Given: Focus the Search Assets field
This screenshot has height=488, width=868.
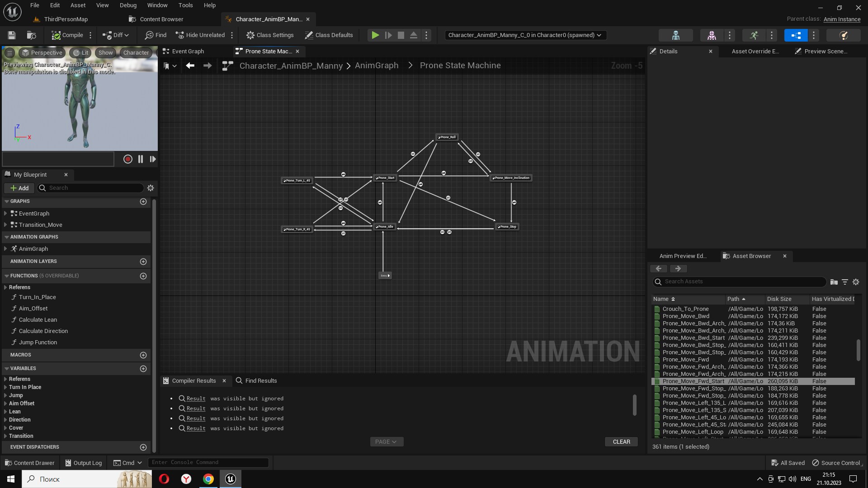Looking at the screenshot, I should coord(740,282).
